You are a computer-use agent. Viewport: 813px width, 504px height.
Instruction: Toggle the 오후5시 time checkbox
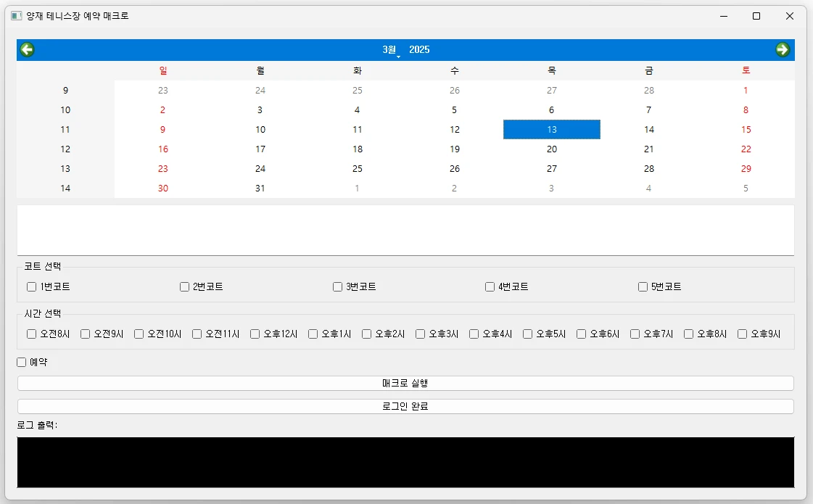(x=527, y=334)
